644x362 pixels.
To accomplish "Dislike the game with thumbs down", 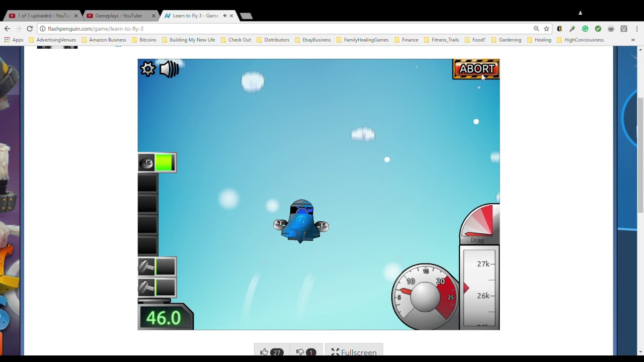I will [306, 352].
